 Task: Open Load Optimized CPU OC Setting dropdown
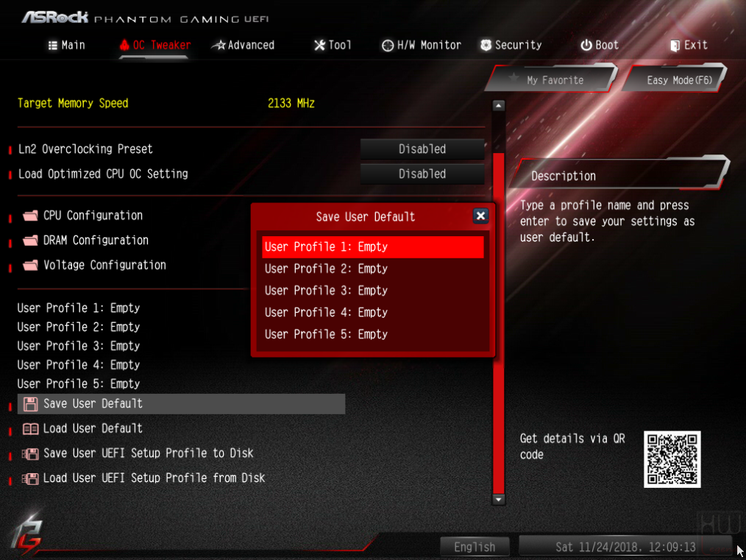422,174
